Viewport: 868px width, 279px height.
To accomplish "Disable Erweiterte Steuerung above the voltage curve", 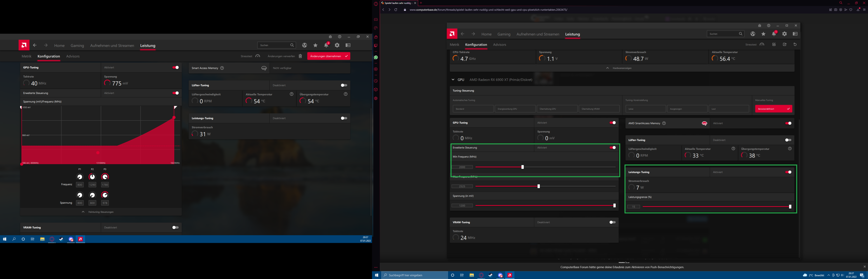I will pos(176,93).
